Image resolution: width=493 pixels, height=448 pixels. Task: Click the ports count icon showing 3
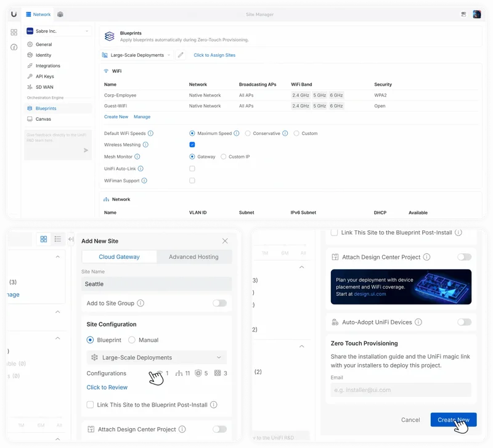click(218, 373)
